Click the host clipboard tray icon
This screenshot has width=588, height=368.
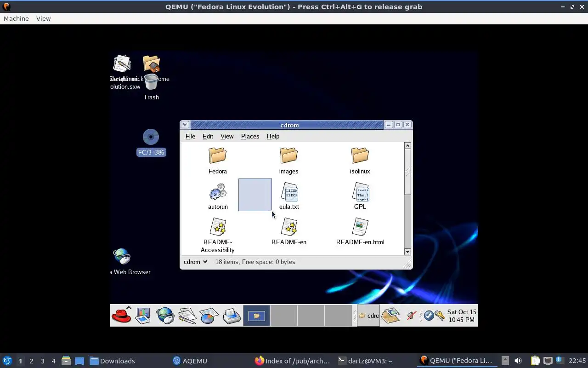535,361
